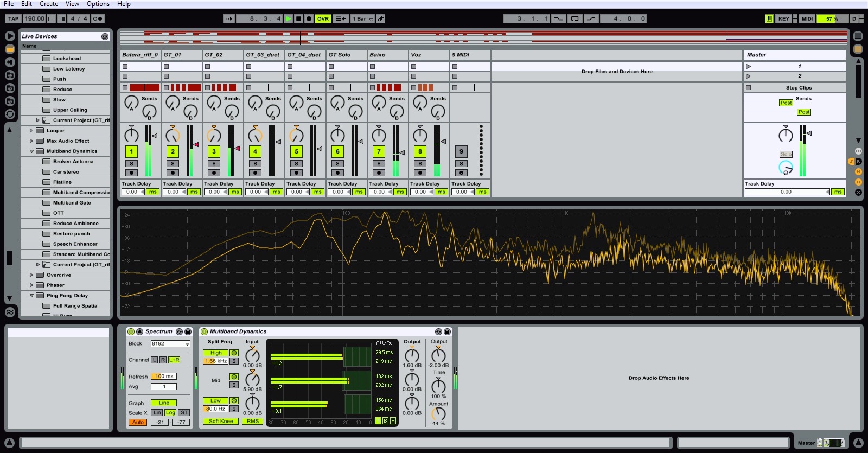Click the Auto range button in Spectrum

coord(138,422)
